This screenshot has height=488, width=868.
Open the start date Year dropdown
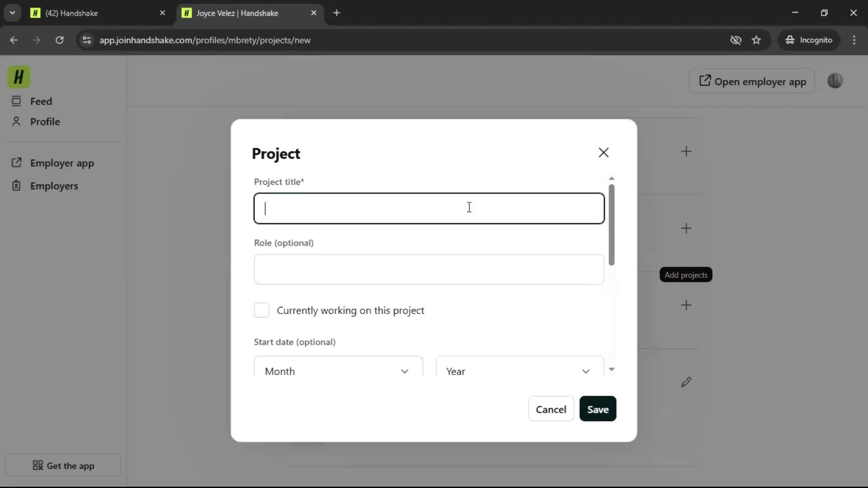pos(520,366)
